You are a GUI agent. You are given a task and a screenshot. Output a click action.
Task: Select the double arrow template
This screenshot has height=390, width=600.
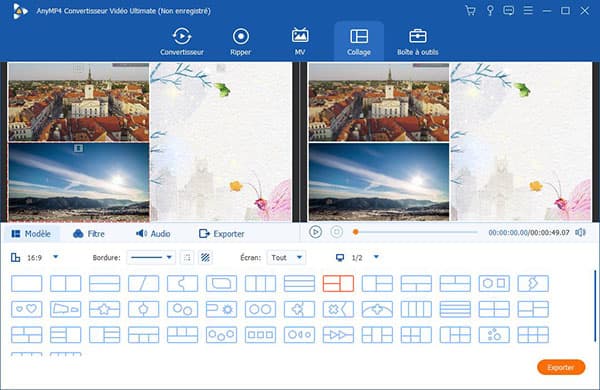point(338,335)
